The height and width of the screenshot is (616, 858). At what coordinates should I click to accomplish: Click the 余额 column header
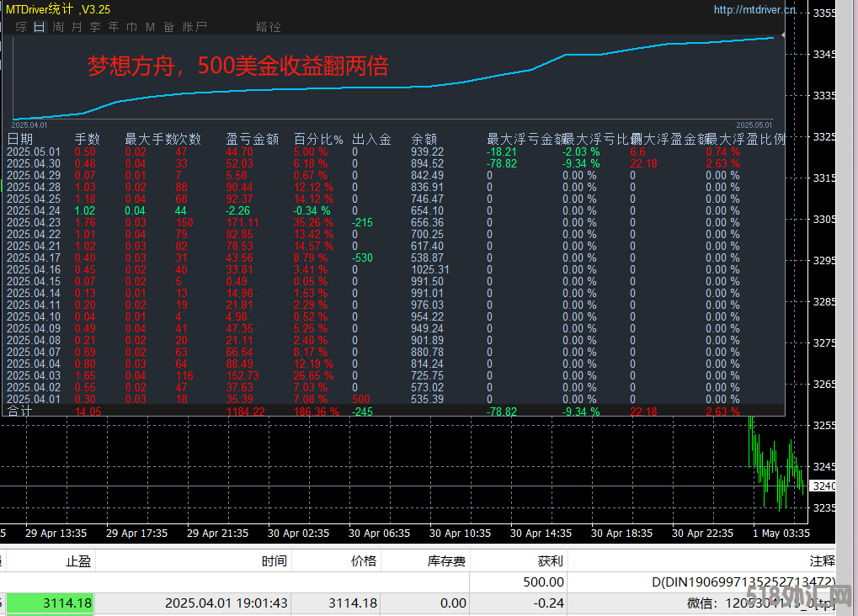[424, 139]
